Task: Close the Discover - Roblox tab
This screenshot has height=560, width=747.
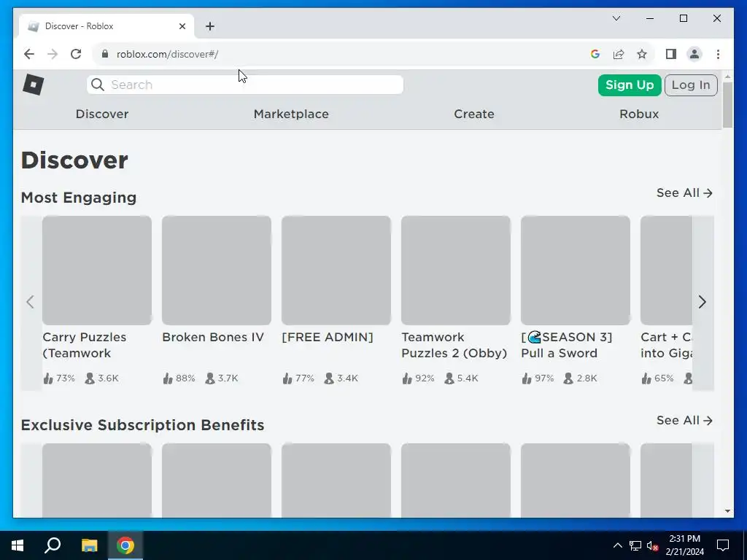Action: [x=182, y=26]
